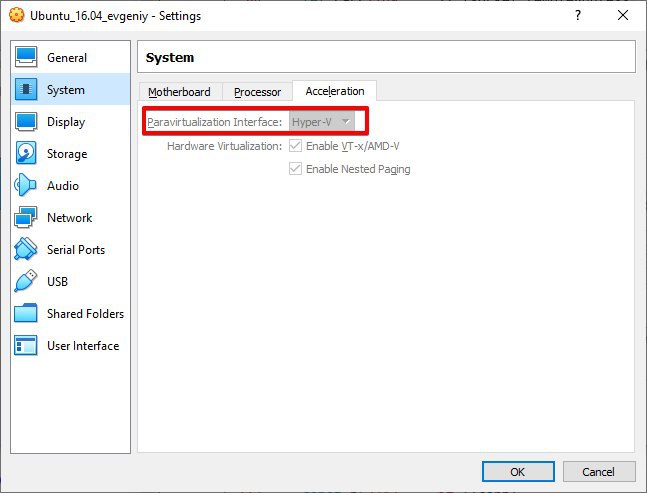The image size is (647, 493).
Task: Go to Display settings label
Action: click(x=66, y=122)
